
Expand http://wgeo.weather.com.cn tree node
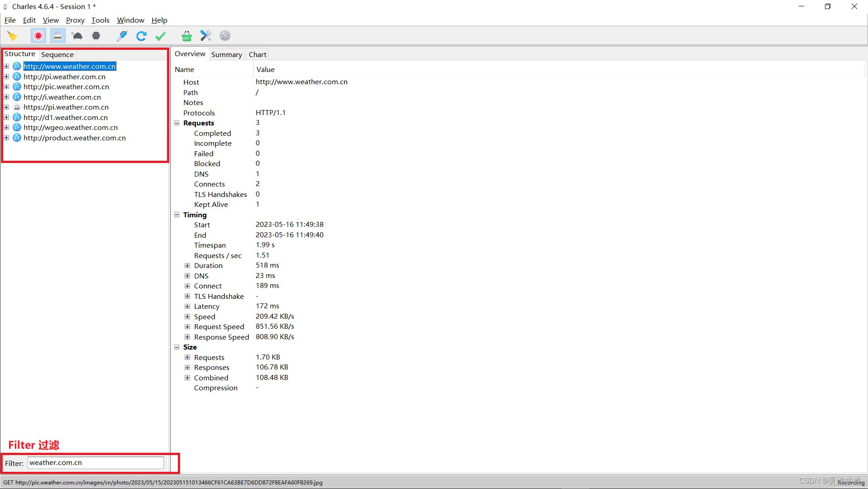[x=6, y=128]
